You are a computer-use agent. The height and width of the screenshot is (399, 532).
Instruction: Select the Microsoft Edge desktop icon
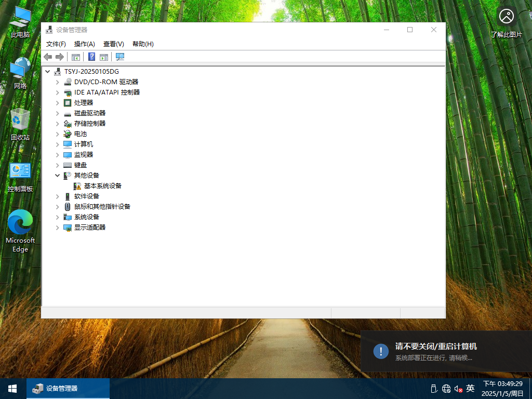click(20, 231)
